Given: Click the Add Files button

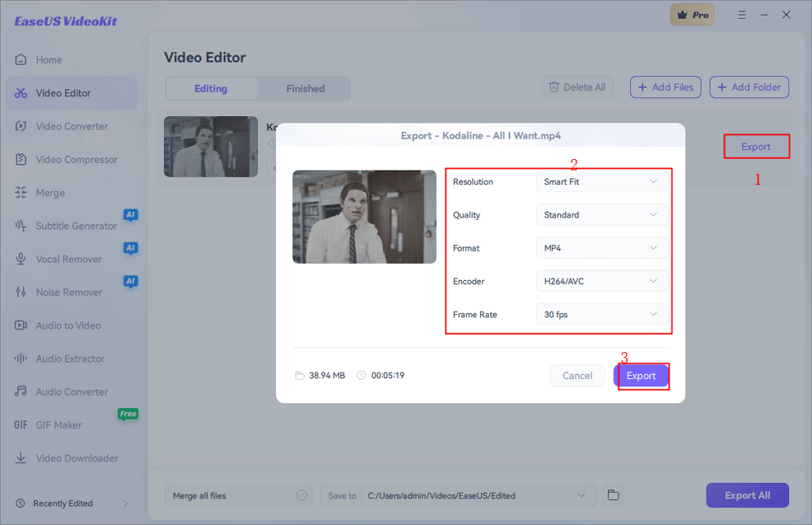Looking at the screenshot, I should [x=666, y=87].
